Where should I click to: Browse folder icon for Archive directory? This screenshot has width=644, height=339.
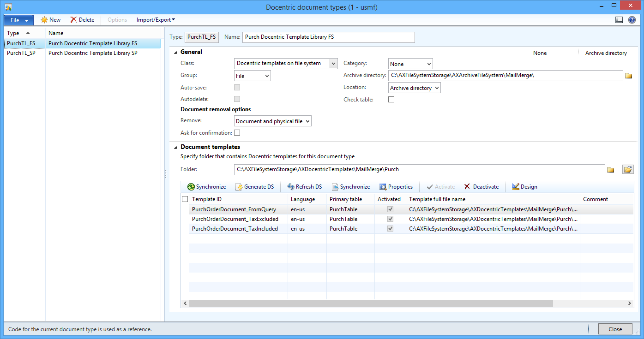628,76
